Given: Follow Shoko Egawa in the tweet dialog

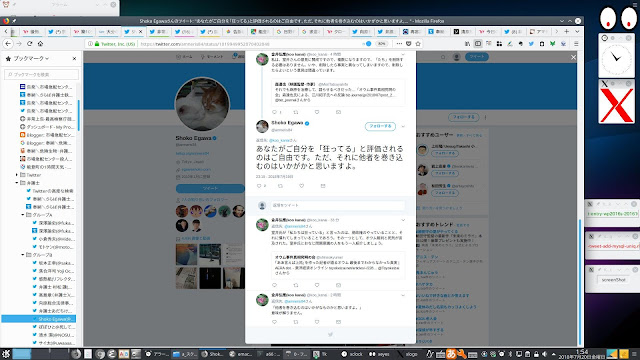Looking at the screenshot, I should pos(380,127).
